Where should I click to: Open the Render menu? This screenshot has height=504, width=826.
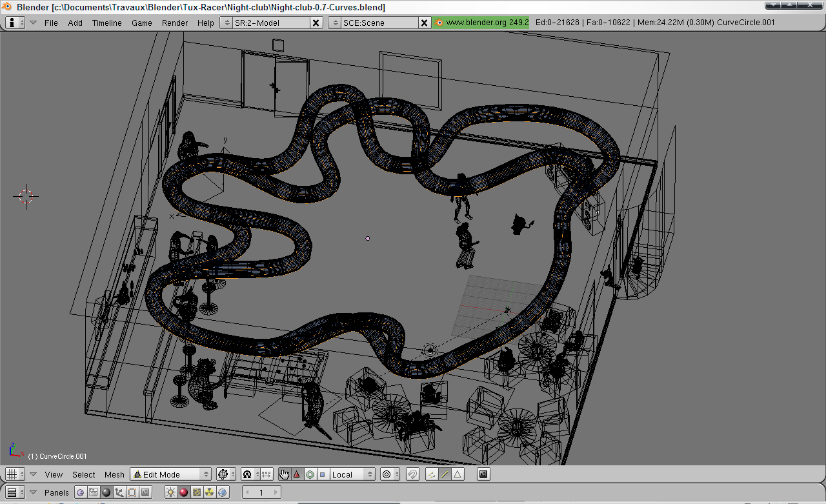(175, 23)
